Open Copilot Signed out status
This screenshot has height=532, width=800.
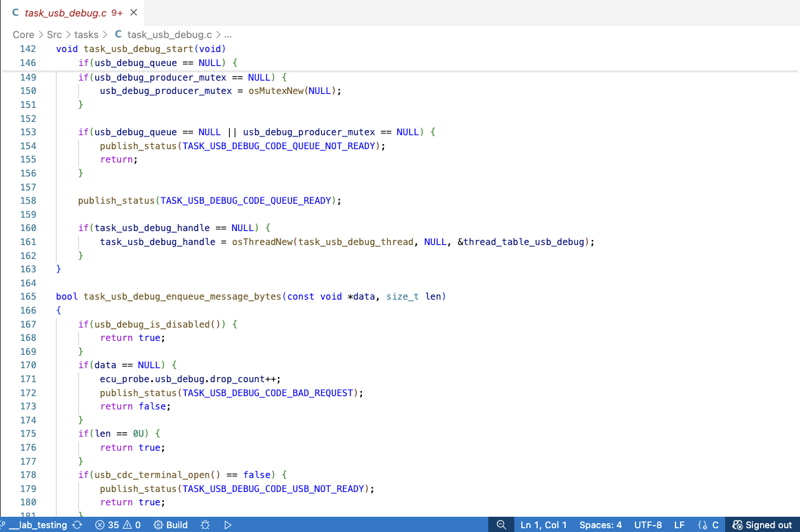[x=763, y=525]
